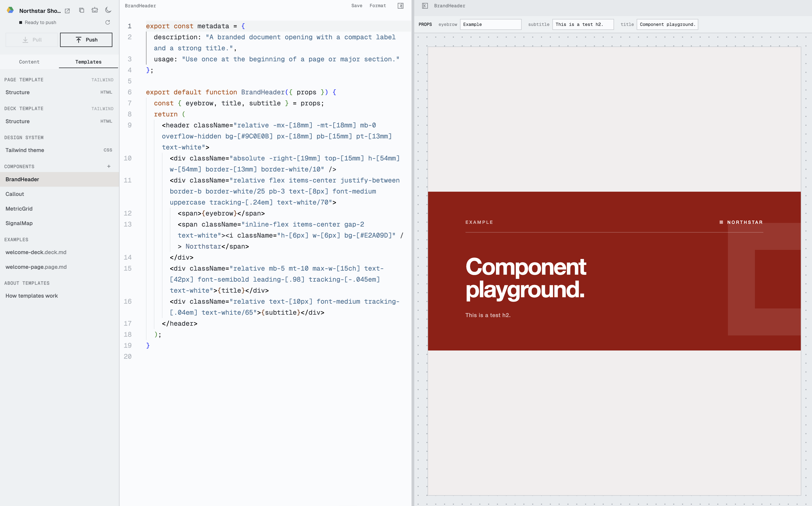Image resolution: width=812 pixels, height=506 pixels.
Task: Select the SignalMap component
Action: tap(59, 223)
